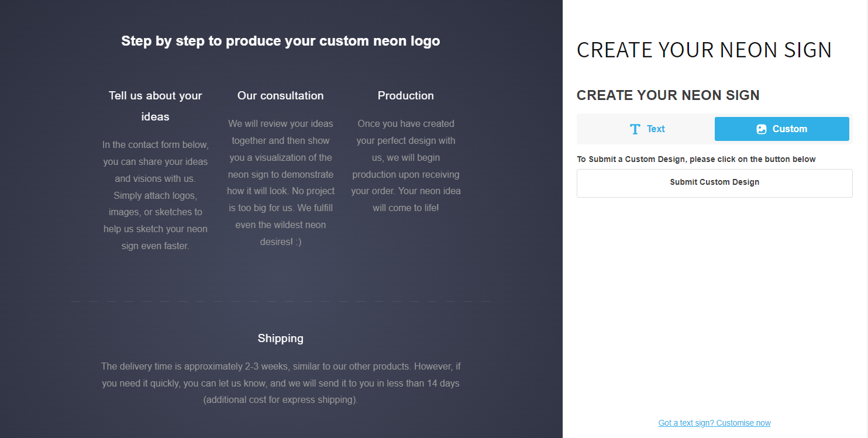Open the 'Got a text sign? Customise now' link
868x438 pixels.
[x=714, y=423]
